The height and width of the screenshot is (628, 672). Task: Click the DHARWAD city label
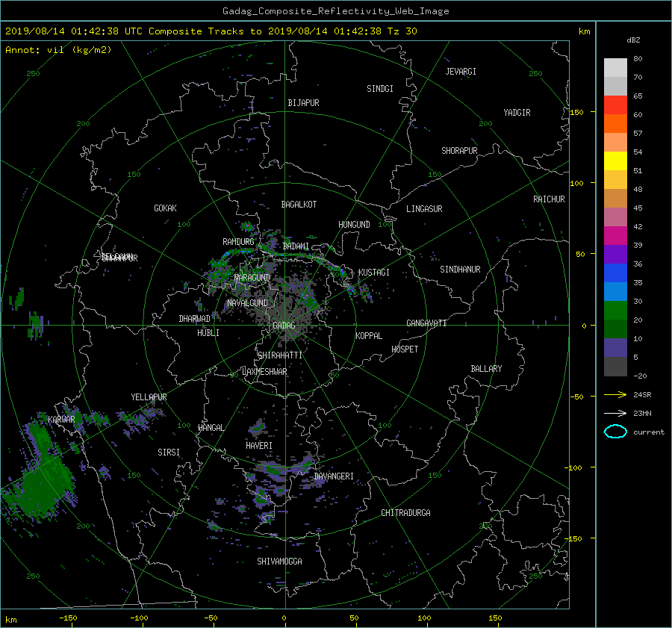click(195, 319)
